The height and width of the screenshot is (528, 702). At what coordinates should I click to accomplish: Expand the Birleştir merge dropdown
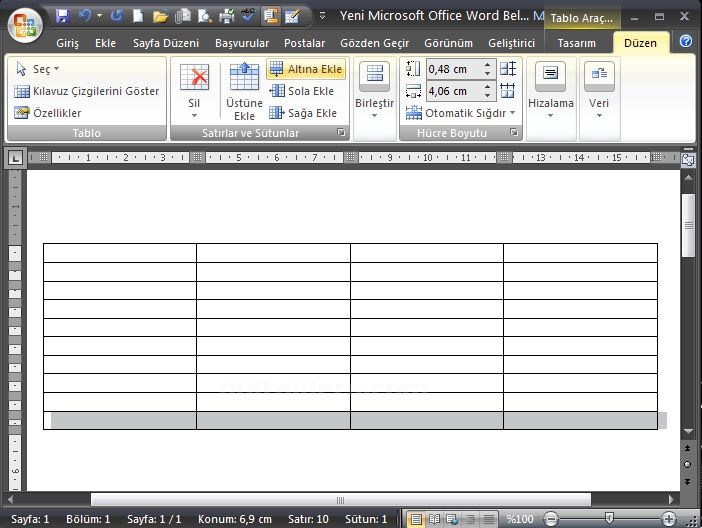(374, 91)
